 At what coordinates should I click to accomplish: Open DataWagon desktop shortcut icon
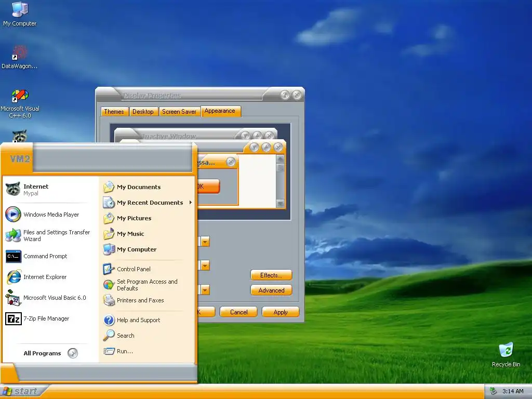[20, 57]
